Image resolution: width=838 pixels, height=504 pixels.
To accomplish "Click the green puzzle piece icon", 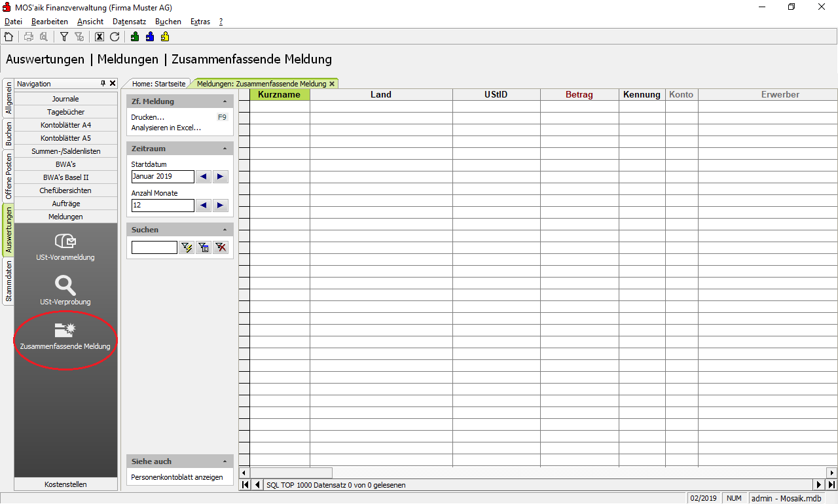I will (x=135, y=37).
